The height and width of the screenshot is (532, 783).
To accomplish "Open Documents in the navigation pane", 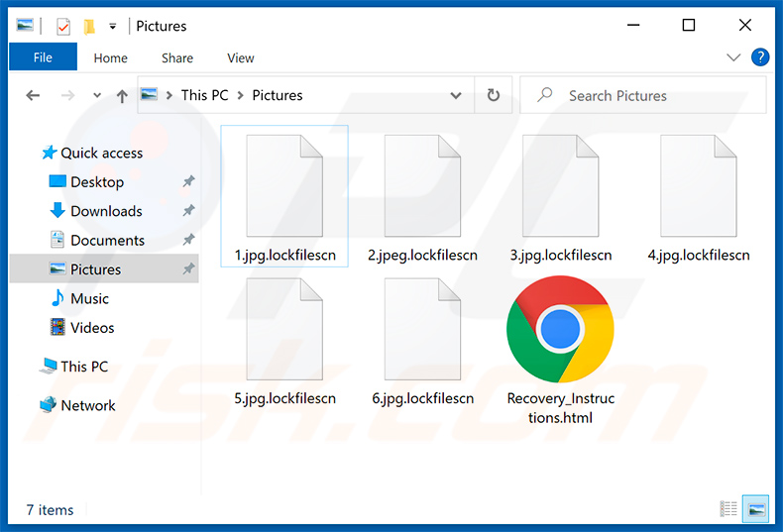I will point(107,240).
